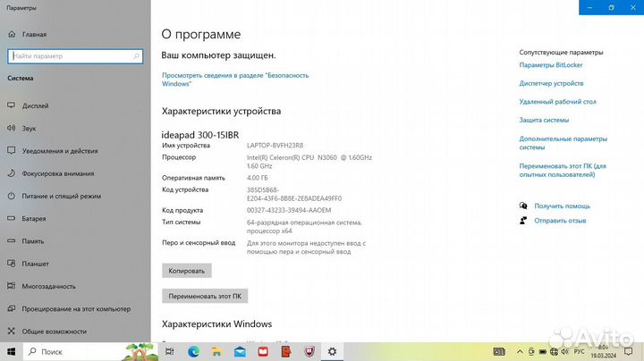The height and width of the screenshot is (361, 644).
Task: Open the red Office app on taskbar
Action: click(286, 351)
